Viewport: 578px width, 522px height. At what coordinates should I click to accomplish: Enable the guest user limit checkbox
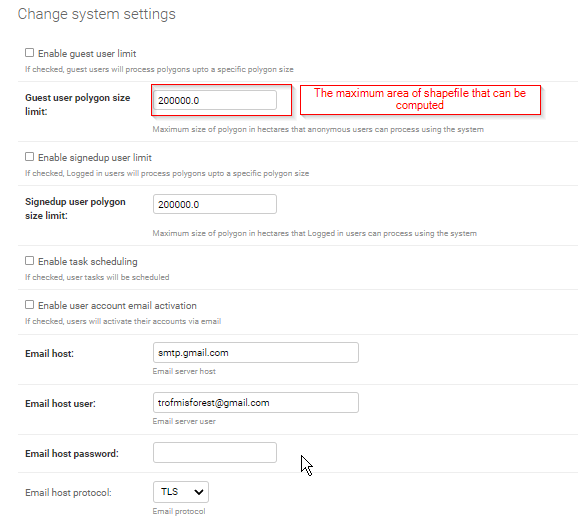coord(29,53)
